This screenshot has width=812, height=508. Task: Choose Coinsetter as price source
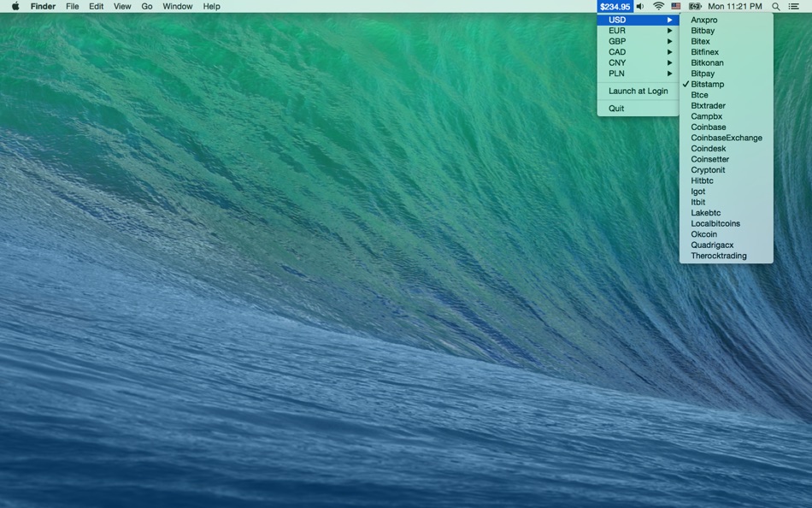[726, 159]
